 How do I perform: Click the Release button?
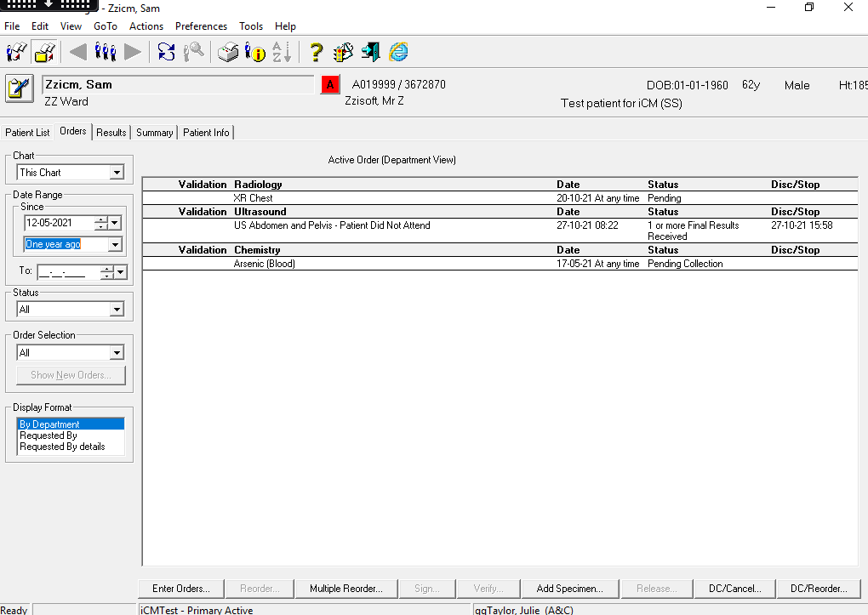click(x=657, y=589)
